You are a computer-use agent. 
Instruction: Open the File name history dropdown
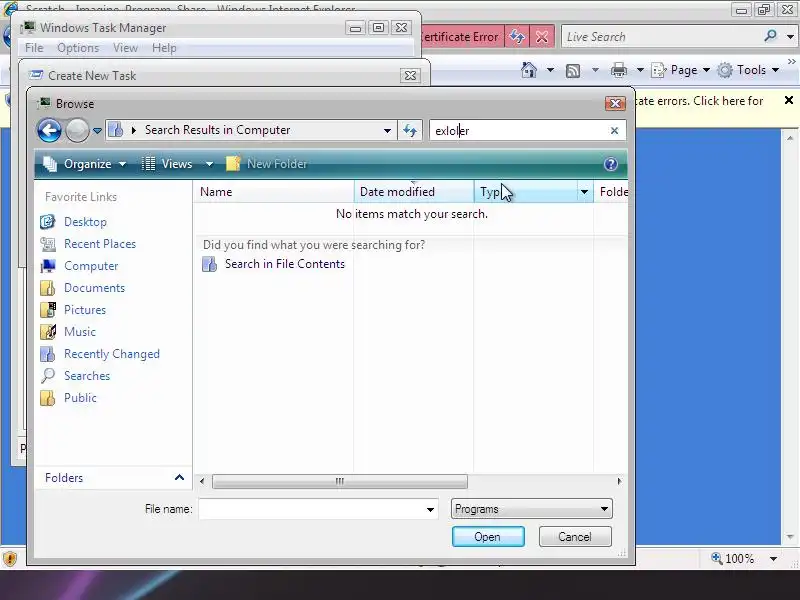(430, 509)
